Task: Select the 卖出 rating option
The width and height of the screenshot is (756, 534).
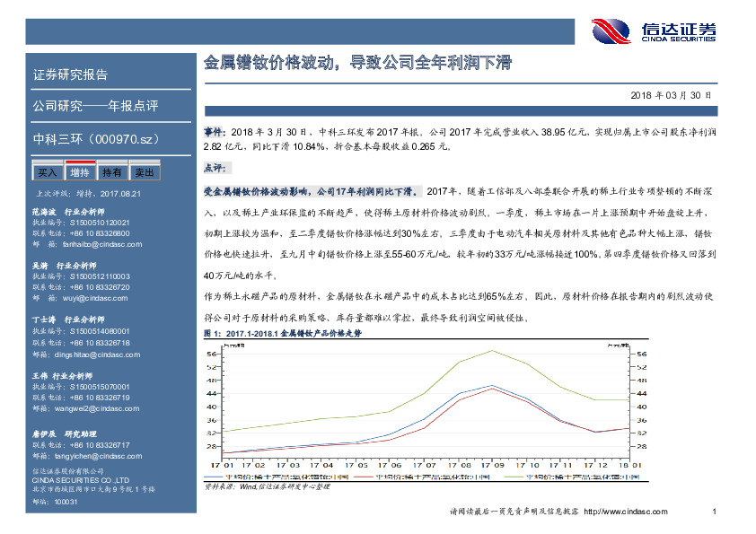Action: pos(145,171)
